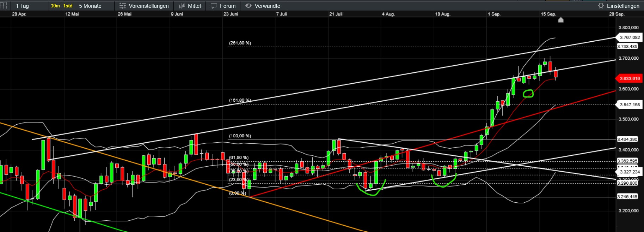Click the 4 Aug. date label

(x=388, y=14)
